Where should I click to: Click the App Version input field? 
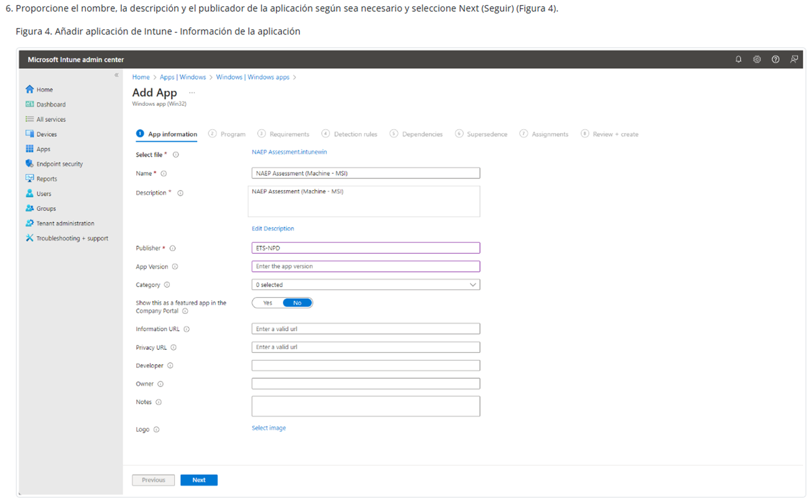pyautogui.click(x=366, y=267)
